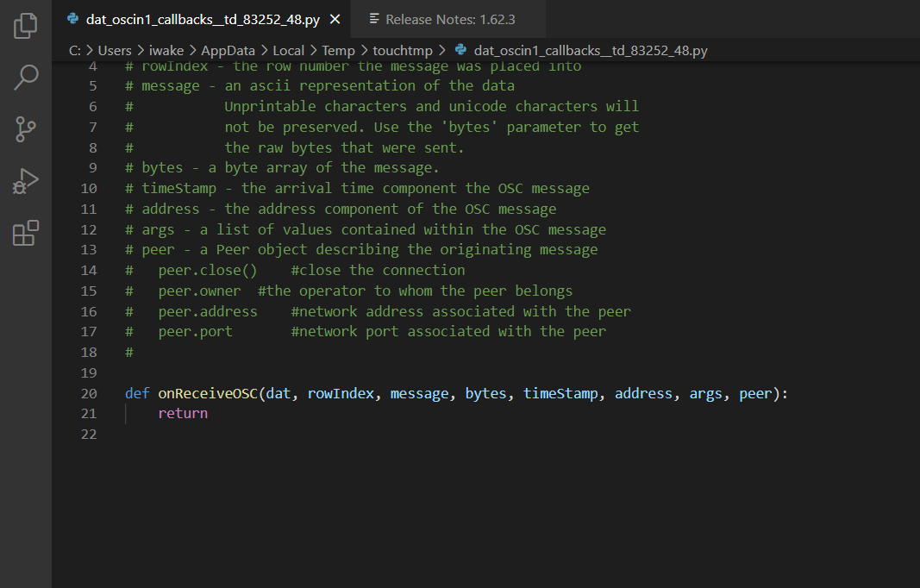This screenshot has height=588, width=920.
Task: Click the iwake breadcrumb item
Action: [166, 50]
